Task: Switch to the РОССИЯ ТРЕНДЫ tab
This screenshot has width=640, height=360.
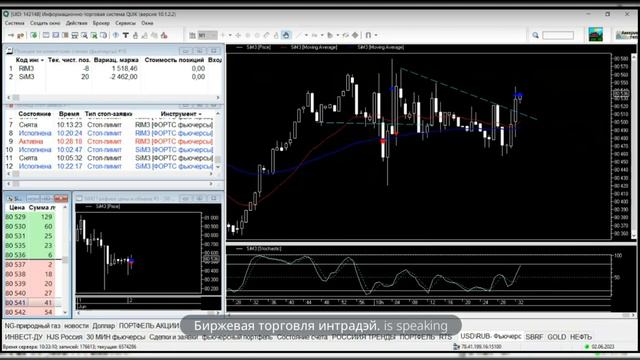Action: tap(363, 337)
